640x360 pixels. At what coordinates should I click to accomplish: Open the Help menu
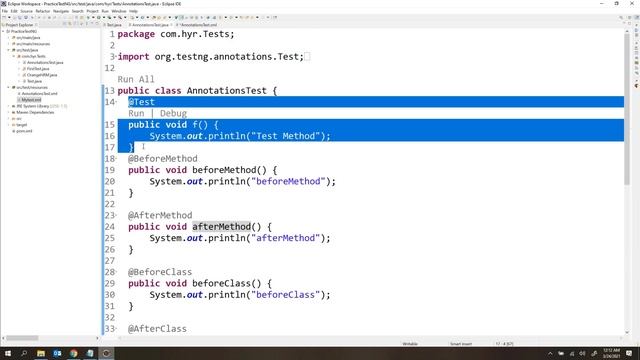133,11
